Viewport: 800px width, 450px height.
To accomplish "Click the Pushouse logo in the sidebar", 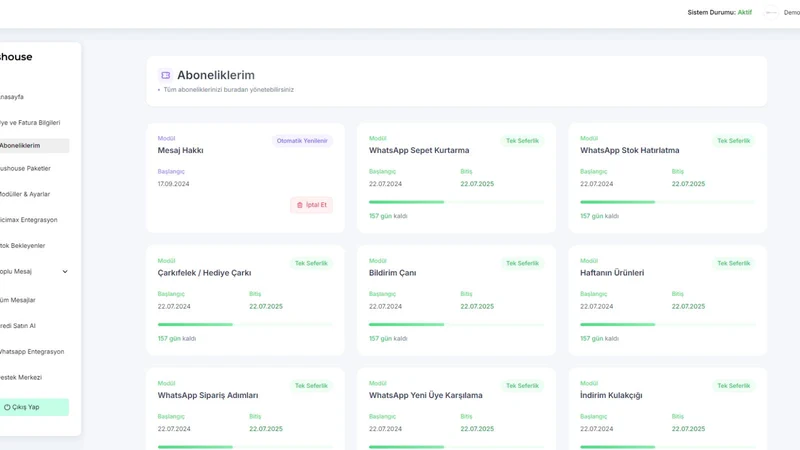I will point(16,57).
